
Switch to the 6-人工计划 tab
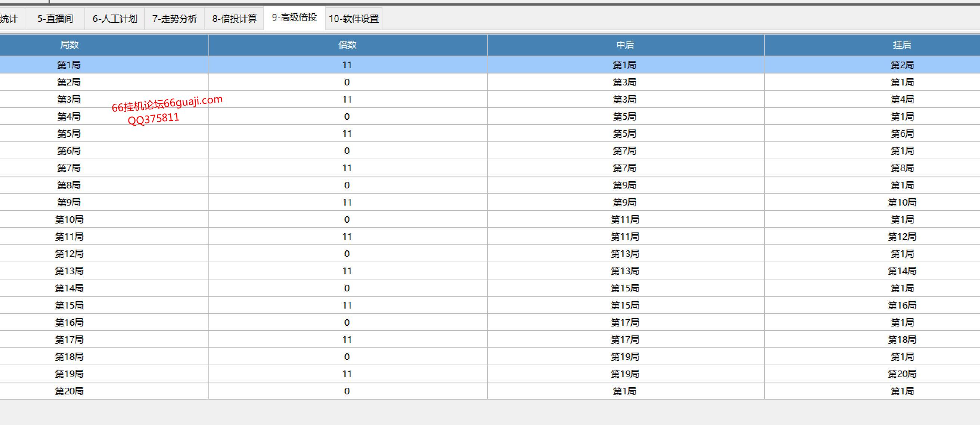[115, 19]
